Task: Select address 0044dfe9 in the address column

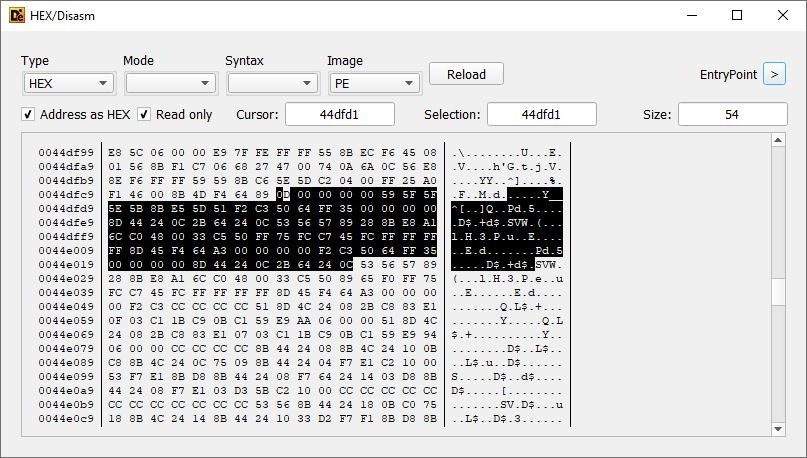Action: [66, 222]
